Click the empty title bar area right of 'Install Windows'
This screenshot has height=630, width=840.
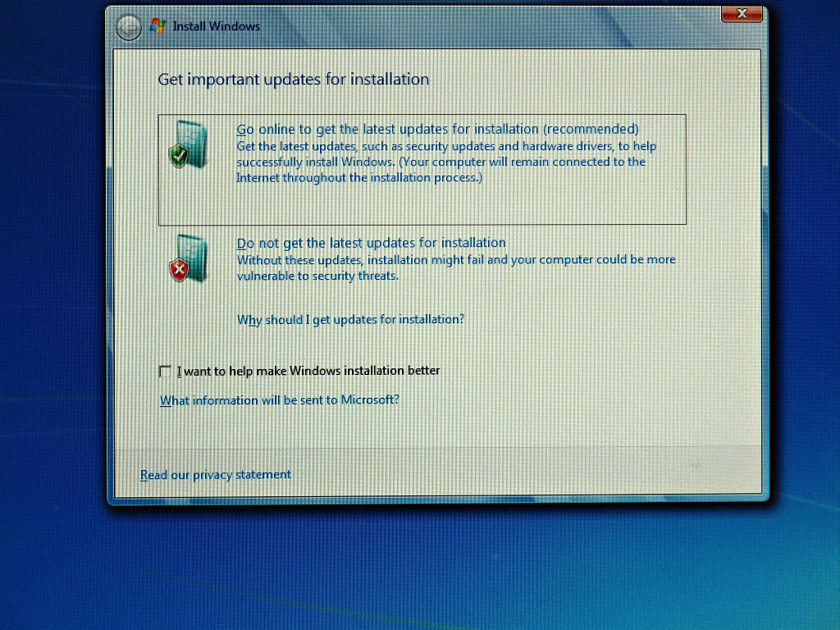pos(492,26)
